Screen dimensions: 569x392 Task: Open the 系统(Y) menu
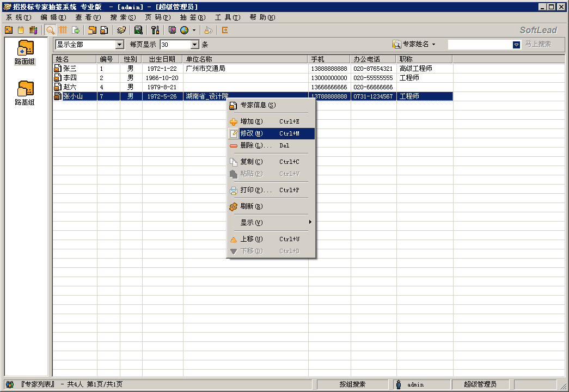pos(19,17)
